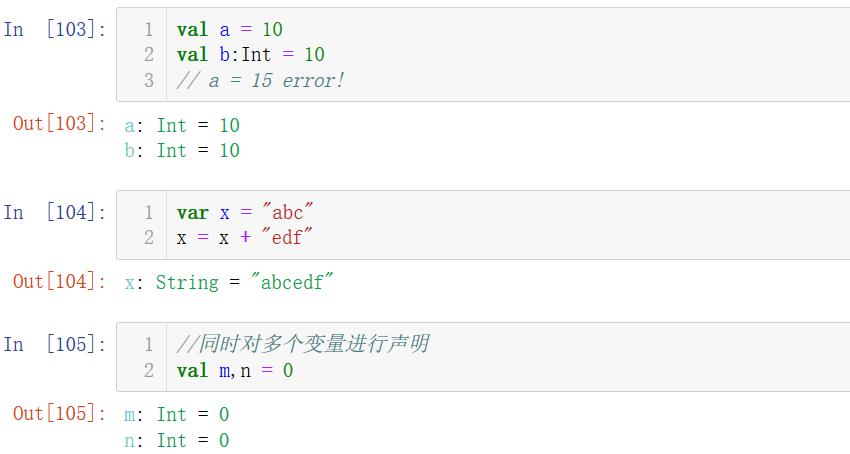850x454 pixels.
Task: Click the code line var x = "abc"
Action: [x=245, y=213]
